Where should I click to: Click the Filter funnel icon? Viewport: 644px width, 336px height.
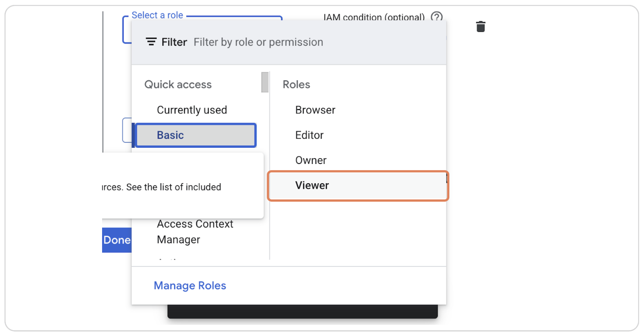pyautogui.click(x=151, y=41)
